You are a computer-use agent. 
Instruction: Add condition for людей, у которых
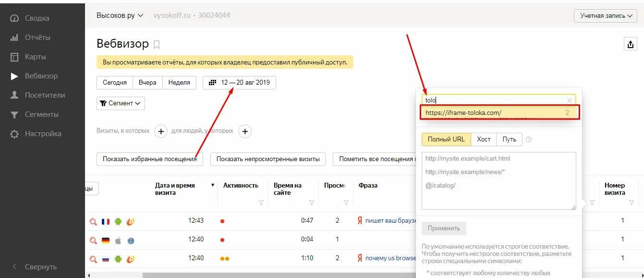(245, 131)
